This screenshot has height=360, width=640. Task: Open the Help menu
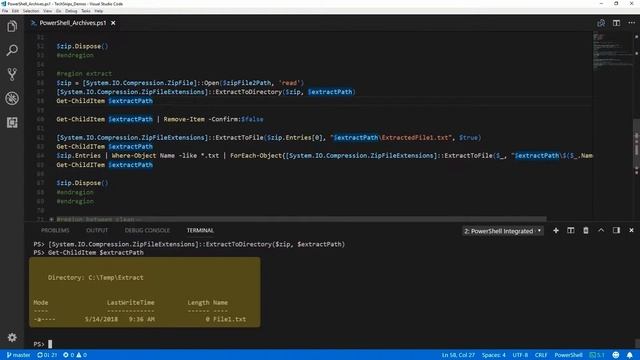99,11
